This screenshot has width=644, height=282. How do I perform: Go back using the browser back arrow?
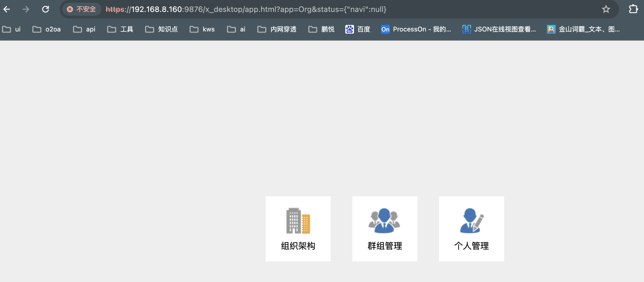coord(7,9)
